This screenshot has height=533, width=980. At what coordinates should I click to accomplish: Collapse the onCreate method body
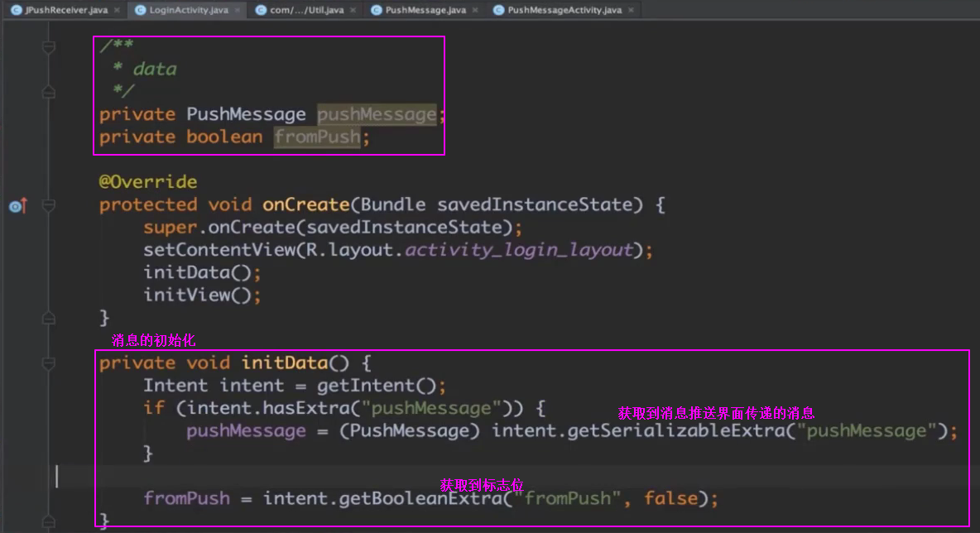point(49,205)
